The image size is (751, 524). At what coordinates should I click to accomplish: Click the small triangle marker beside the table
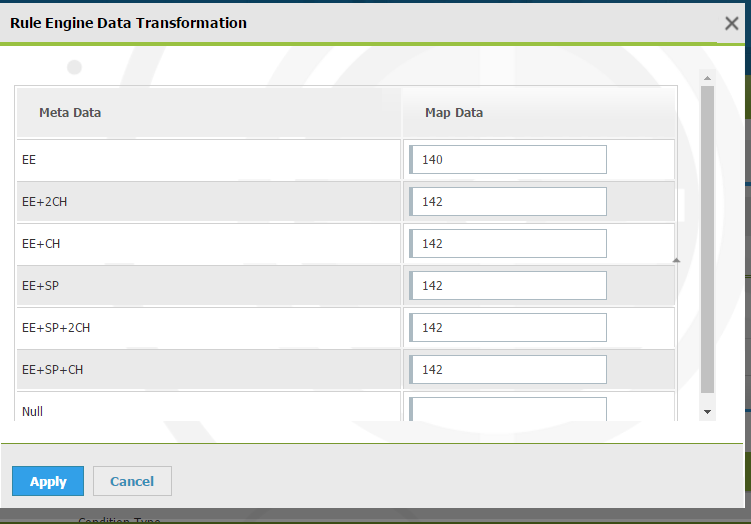(676, 260)
